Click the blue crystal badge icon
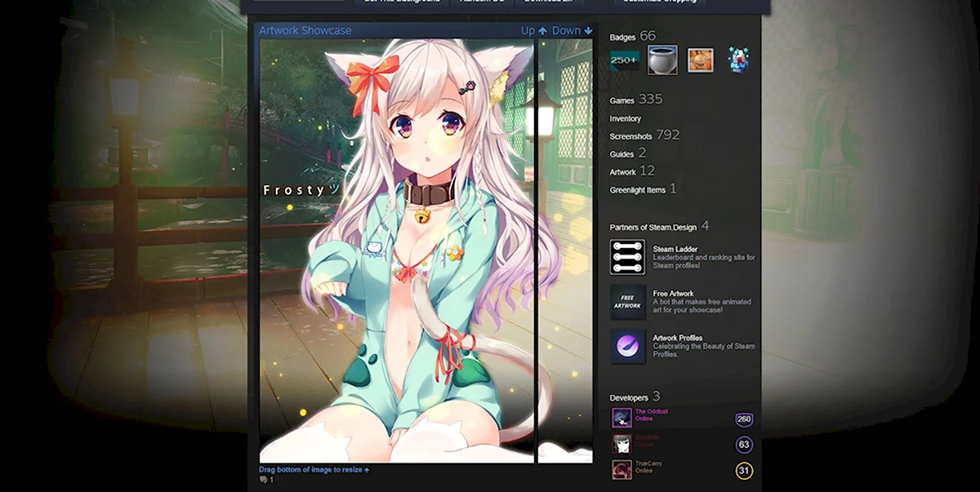The height and width of the screenshot is (492, 980). 739,60
